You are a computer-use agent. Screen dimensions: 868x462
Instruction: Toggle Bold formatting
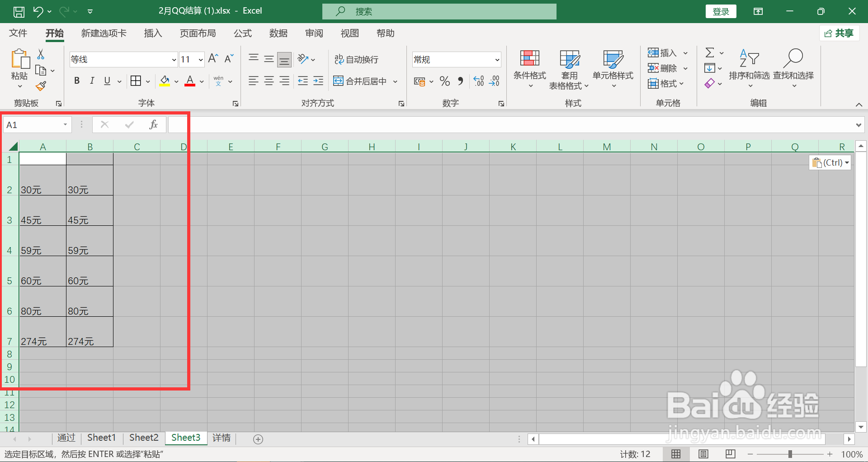[77, 81]
